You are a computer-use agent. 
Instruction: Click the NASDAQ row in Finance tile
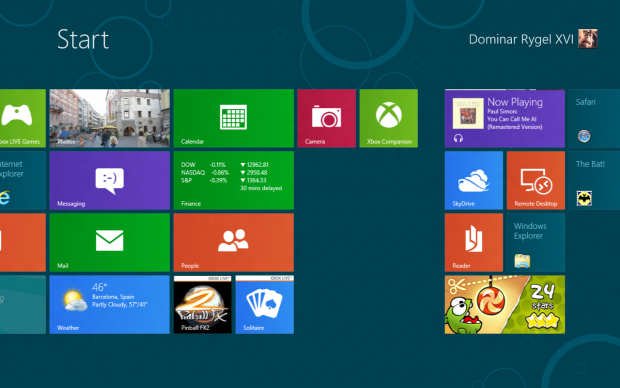coord(224,172)
